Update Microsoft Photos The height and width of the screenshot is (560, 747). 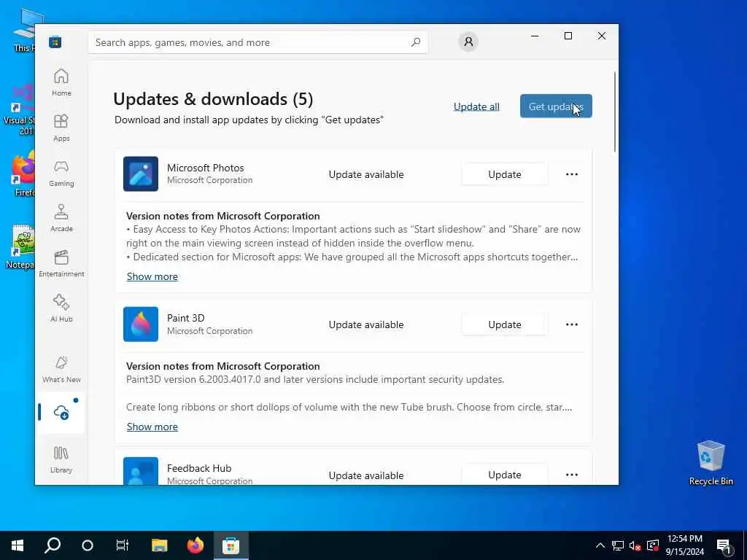tap(505, 174)
